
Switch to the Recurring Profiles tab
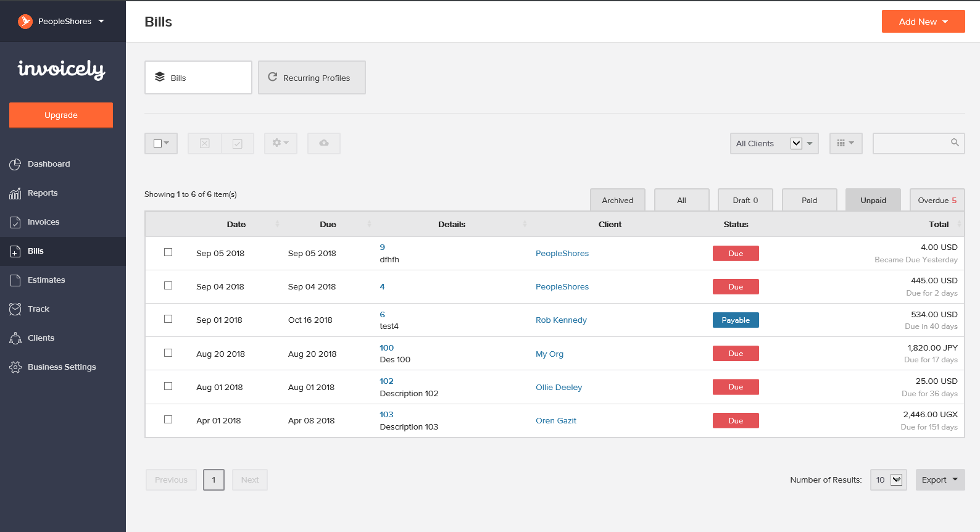click(x=312, y=78)
